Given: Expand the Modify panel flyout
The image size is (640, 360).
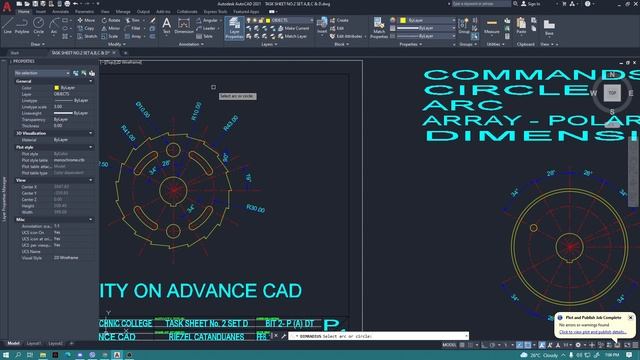Looking at the screenshot, I should (116, 44).
